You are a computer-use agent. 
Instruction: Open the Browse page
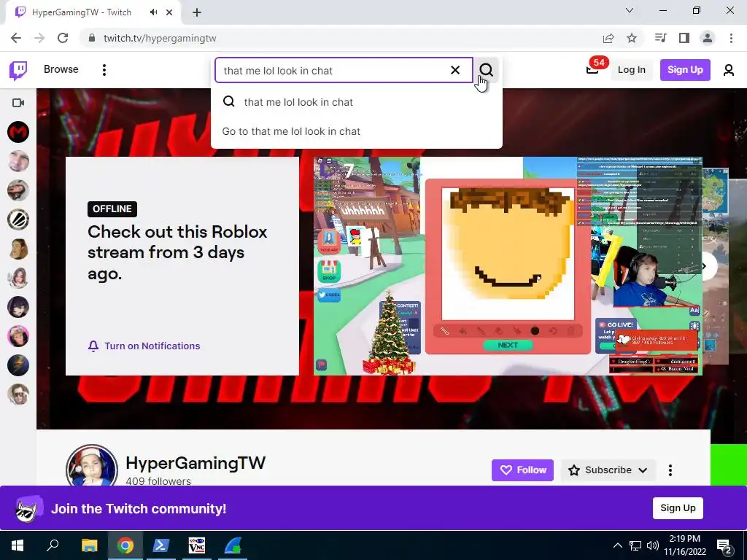click(61, 69)
